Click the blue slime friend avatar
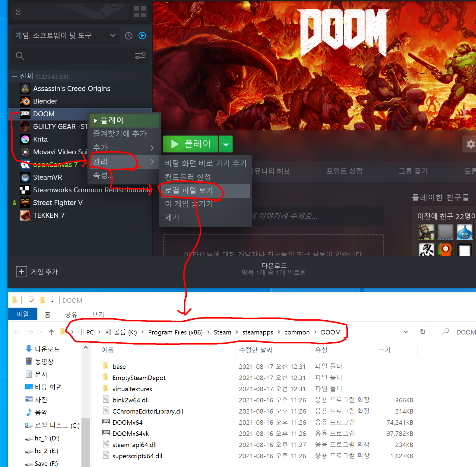The height and width of the screenshot is (467, 476). pos(465,232)
